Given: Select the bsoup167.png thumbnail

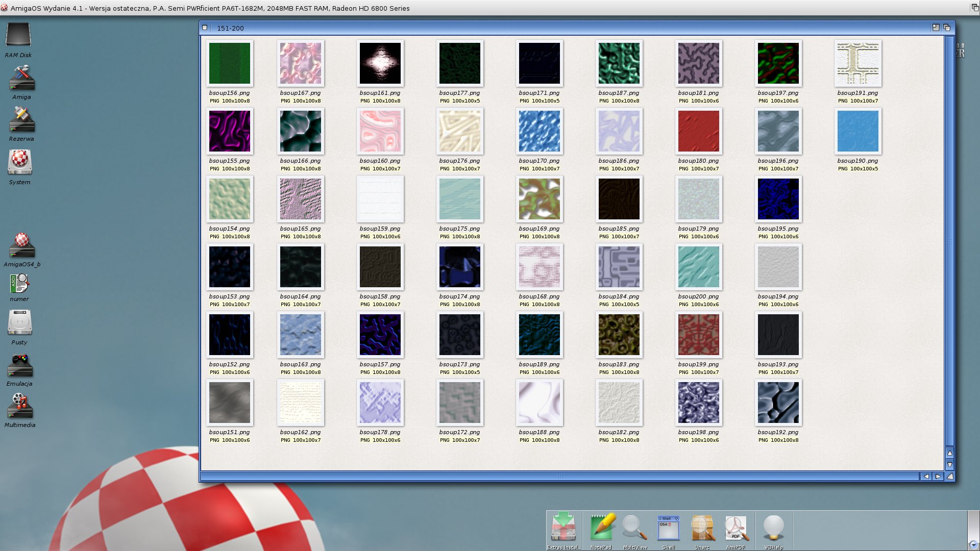Looking at the screenshot, I should click(x=301, y=63).
